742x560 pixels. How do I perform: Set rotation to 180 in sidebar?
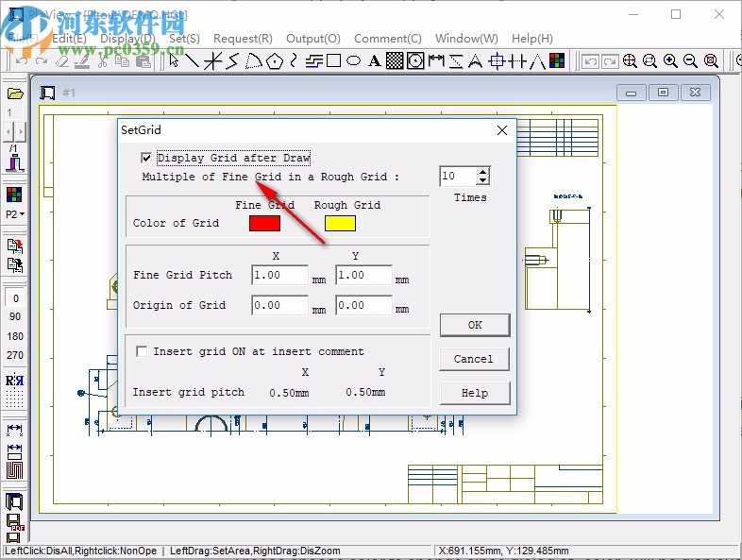pos(15,336)
